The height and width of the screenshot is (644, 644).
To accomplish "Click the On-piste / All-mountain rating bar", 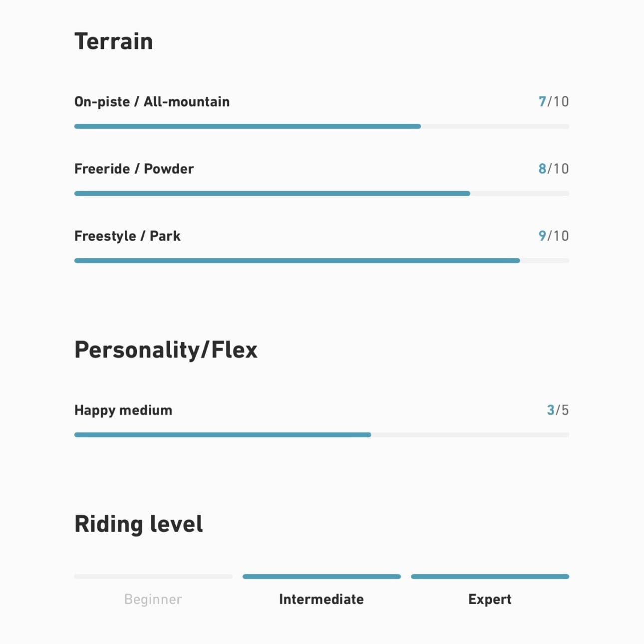I will pos(322,126).
